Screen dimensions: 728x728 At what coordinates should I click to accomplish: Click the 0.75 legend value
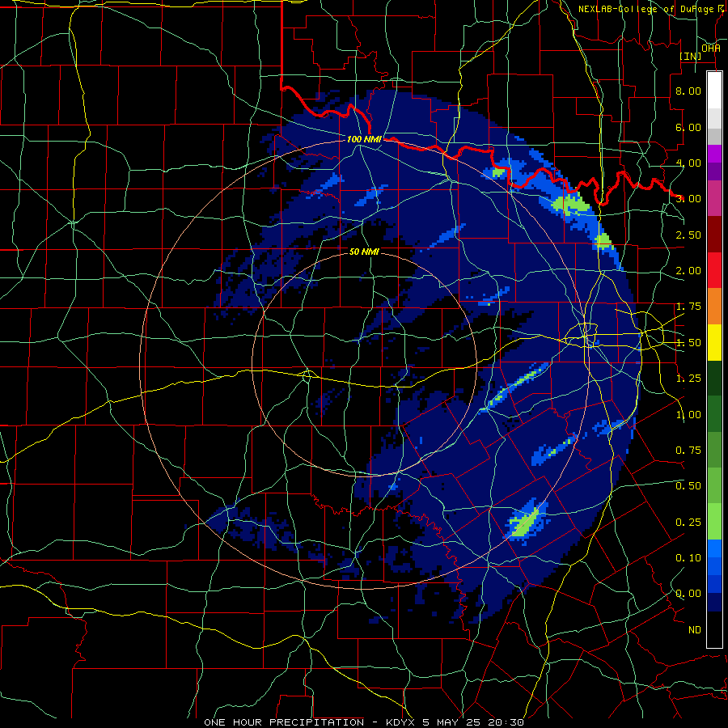tap(688, 451)
